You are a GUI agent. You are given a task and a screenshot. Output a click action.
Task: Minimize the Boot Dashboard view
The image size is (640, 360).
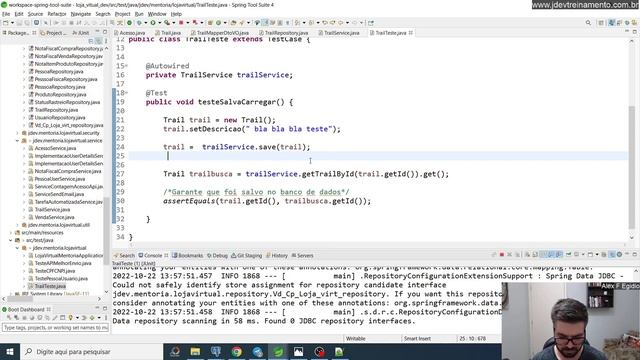click(x=98, y=309)
